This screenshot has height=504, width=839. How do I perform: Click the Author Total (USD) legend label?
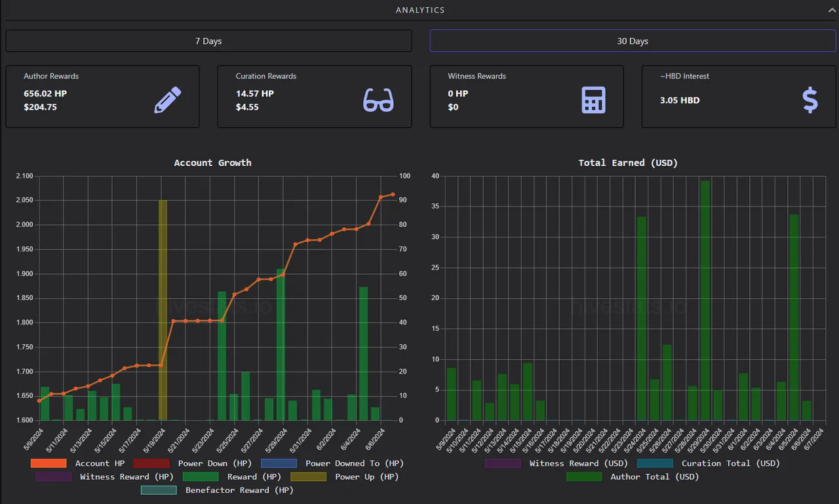(655, 476)
